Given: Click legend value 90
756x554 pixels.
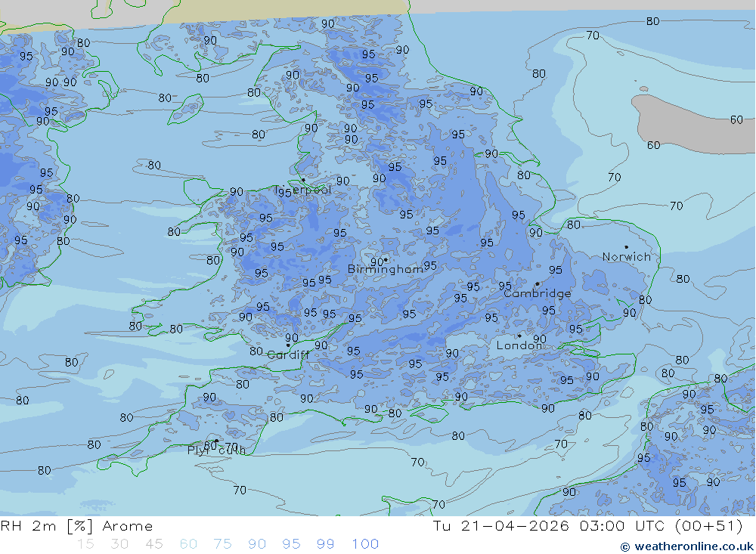Looking at the screenshot, I should 257,544.
